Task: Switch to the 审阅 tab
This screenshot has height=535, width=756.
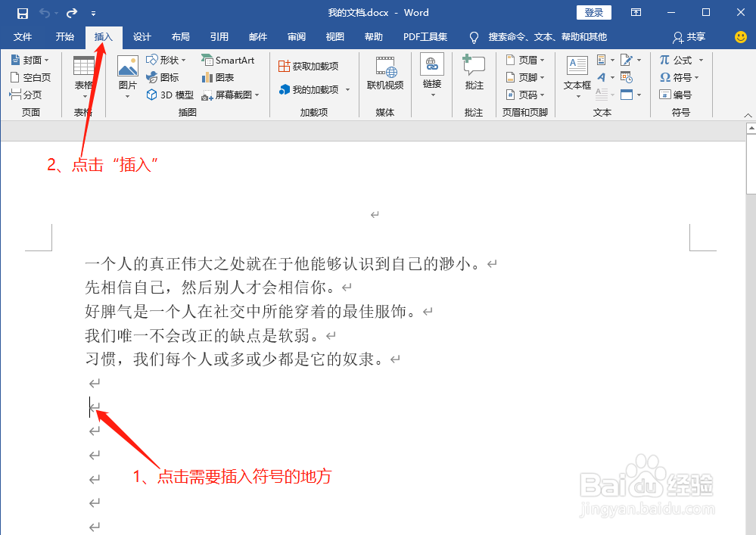Action: tap(297, 37)
